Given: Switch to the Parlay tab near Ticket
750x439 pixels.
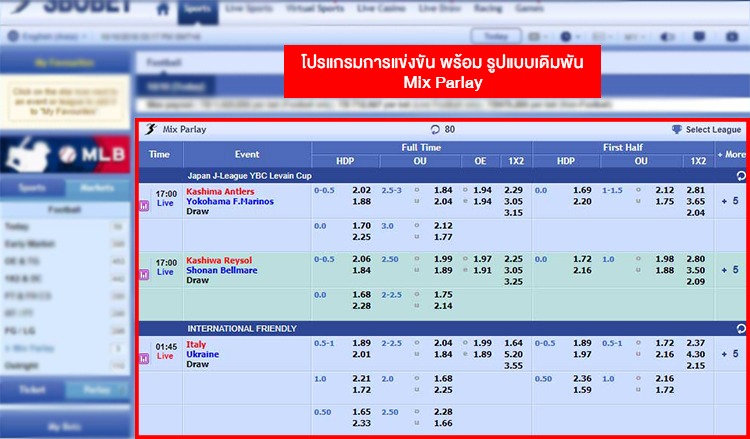Looking at the screenshot, I should point(97,390).
